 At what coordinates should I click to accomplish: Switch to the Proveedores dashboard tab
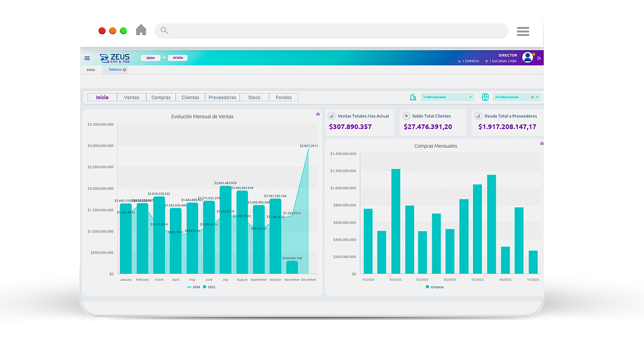click(222, 97)
